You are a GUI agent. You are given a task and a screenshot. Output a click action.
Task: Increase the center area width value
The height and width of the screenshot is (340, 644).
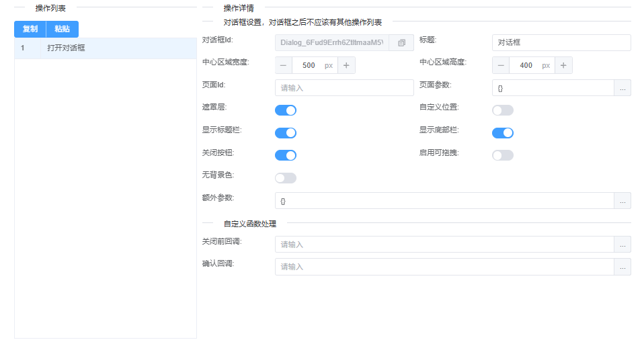pos(346,65)
